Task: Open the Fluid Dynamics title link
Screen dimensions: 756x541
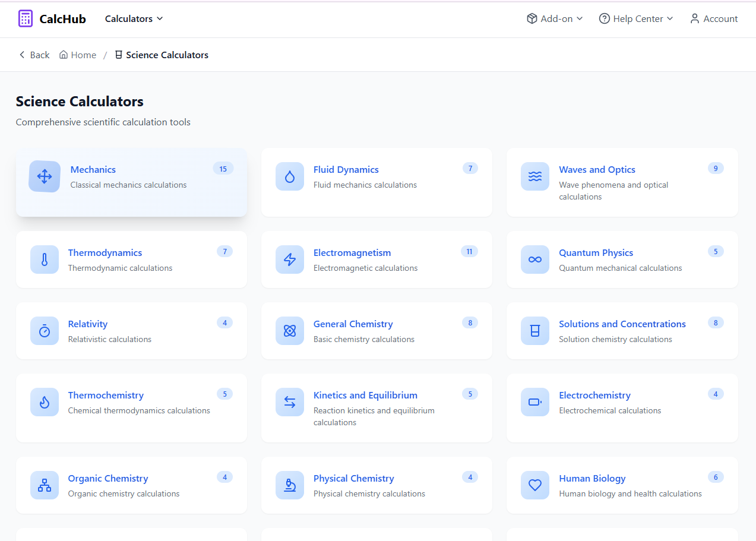Action: coord(346,169)
